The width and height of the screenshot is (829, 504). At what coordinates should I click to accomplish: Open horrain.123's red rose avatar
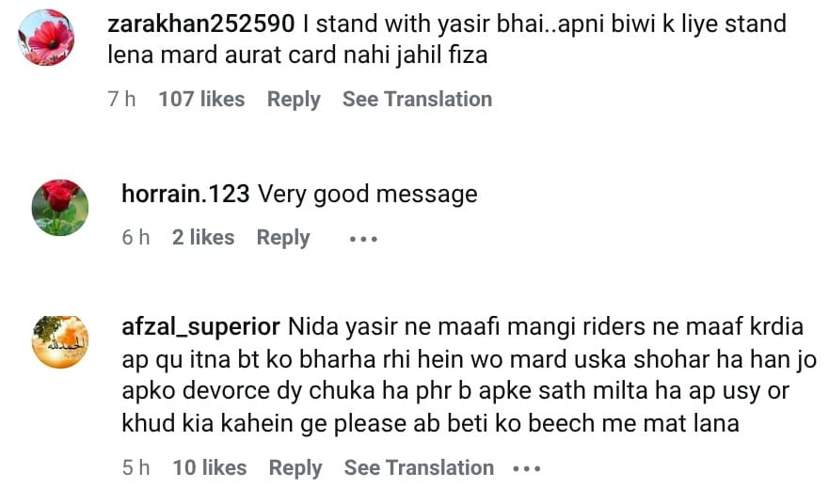coord(60,208)
